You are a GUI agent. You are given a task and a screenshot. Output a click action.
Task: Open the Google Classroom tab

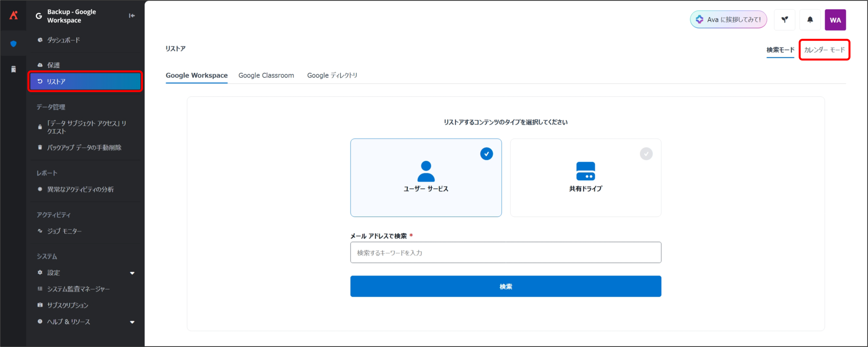266,75
